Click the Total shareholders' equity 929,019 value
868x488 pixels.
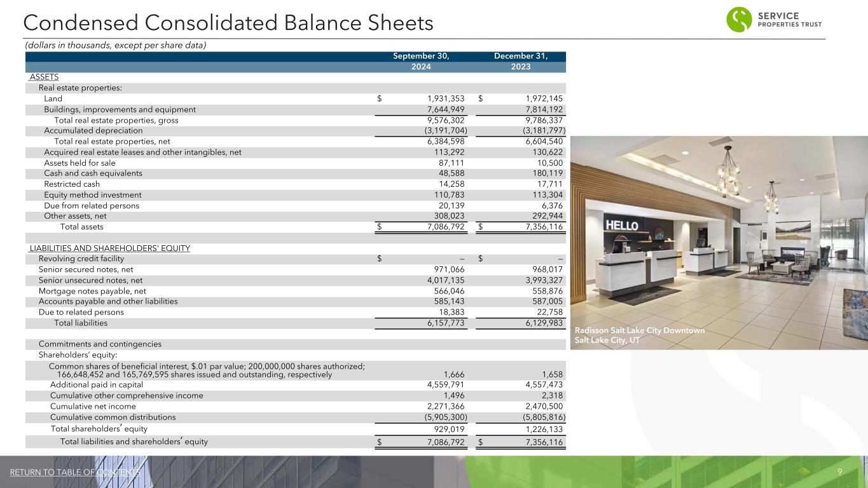448,429
